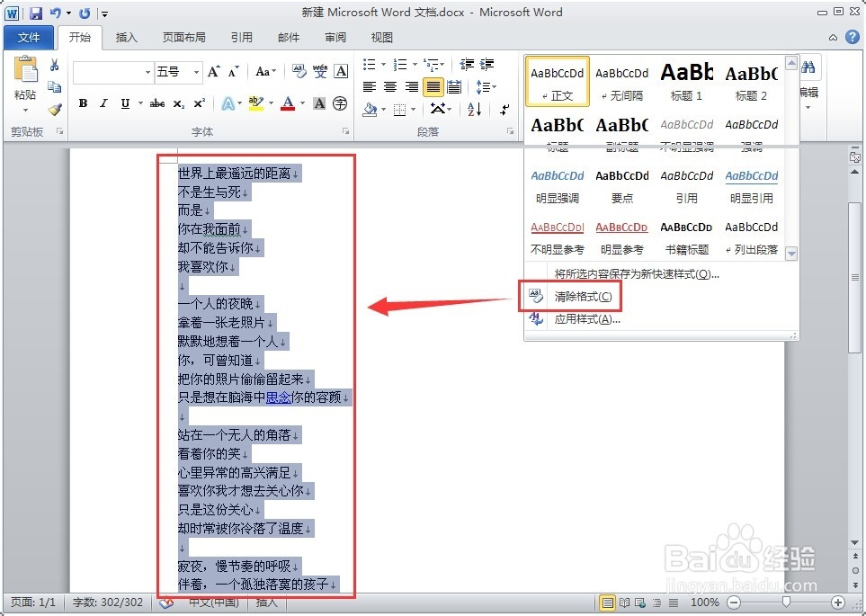Click the character border (字符边框) icon
The width and height of the screenshot is (866, 616).
pos(343,72)
